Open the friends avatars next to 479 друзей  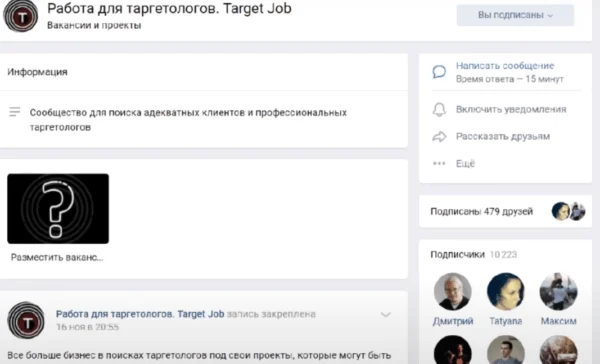pos(568,211)
